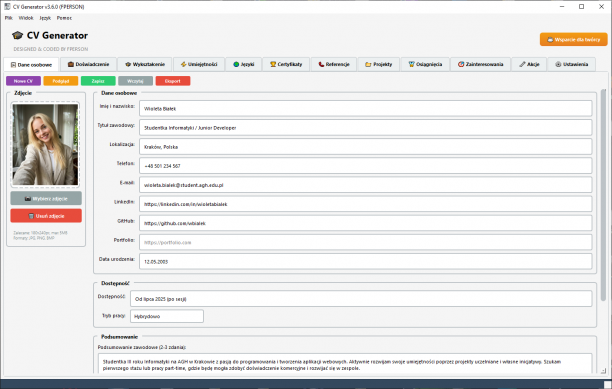This screenshot has height=389, width=612.
Task: Click the orange Podgląd button
Action: pos(60,81)
